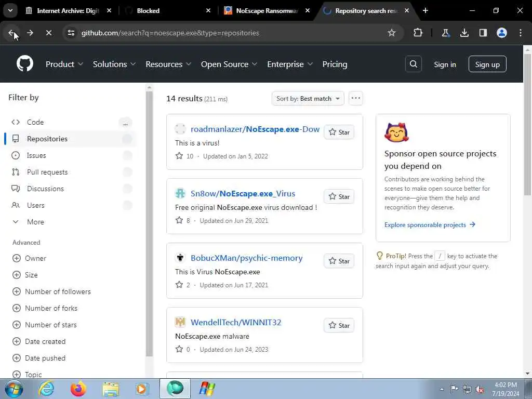Screen dimensions: 532x399
Task: Close the Blocked tab
Action: [208, 11]
